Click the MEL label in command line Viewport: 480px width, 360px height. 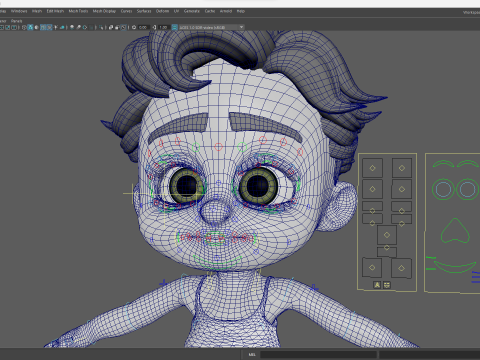tap(252, 354)
